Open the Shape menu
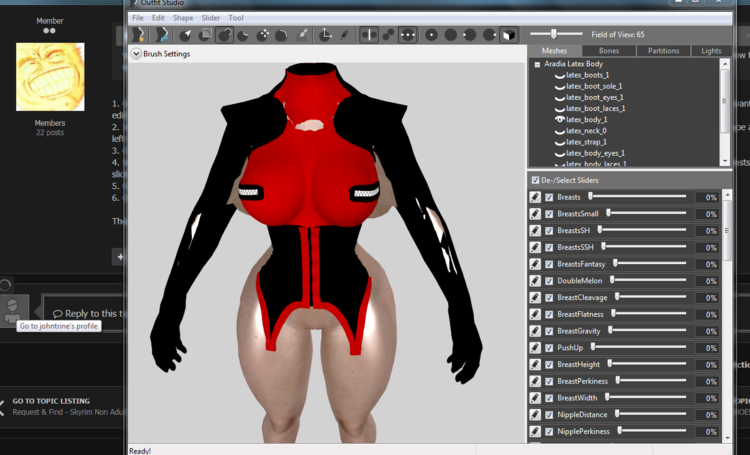The width and height of the screenshot is (750, 455). (183, 18)
